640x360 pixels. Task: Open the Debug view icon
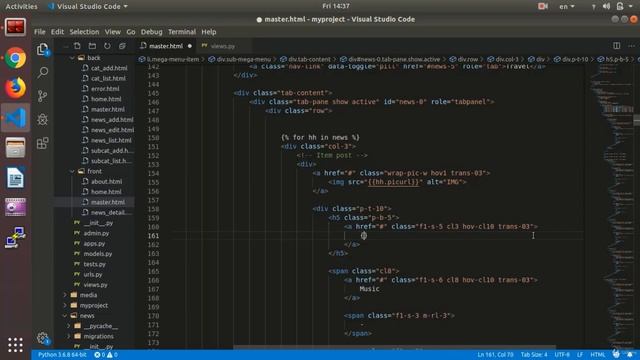[42, 120]
